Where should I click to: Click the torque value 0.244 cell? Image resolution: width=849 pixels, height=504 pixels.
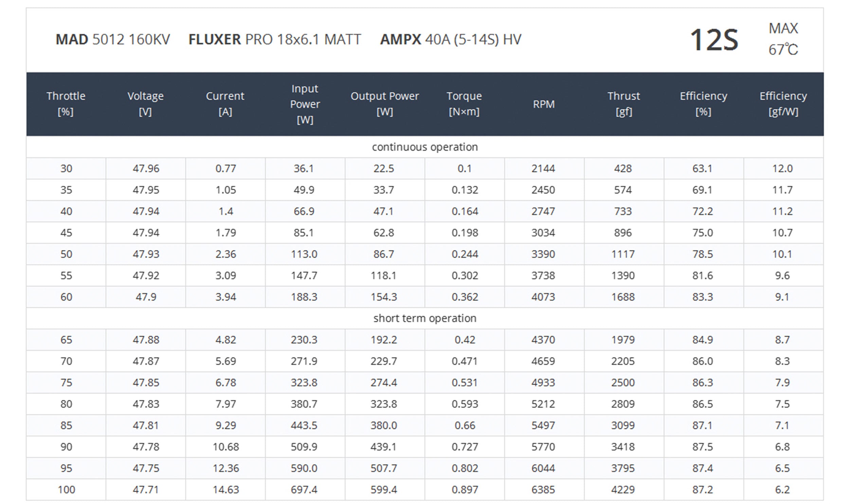[x=465, y=254]
